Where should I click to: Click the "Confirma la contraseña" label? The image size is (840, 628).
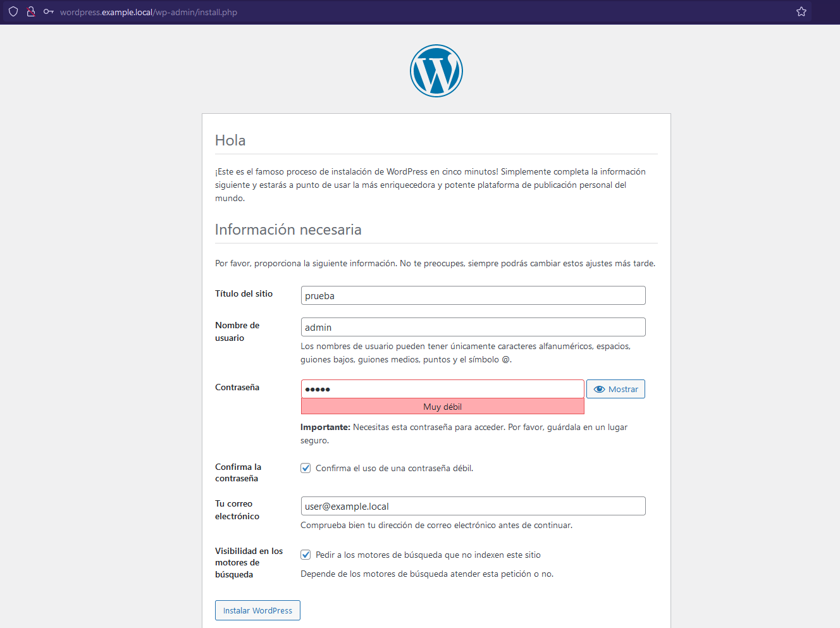tap(238, 472)
